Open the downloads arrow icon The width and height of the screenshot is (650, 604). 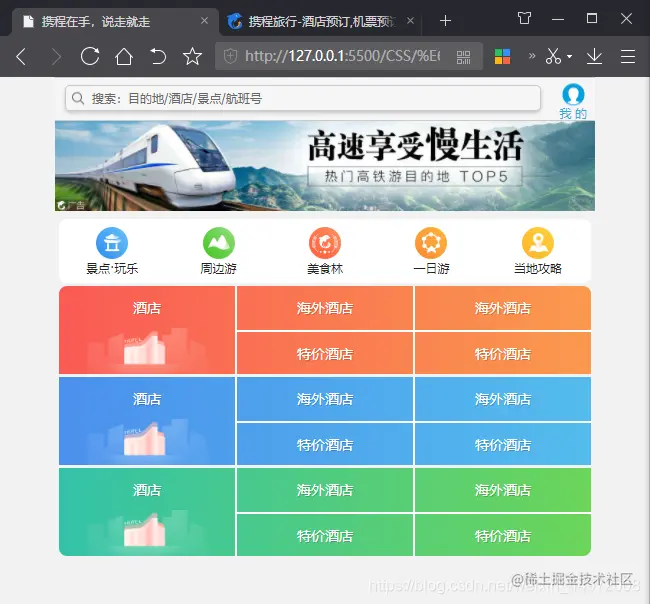594,56
